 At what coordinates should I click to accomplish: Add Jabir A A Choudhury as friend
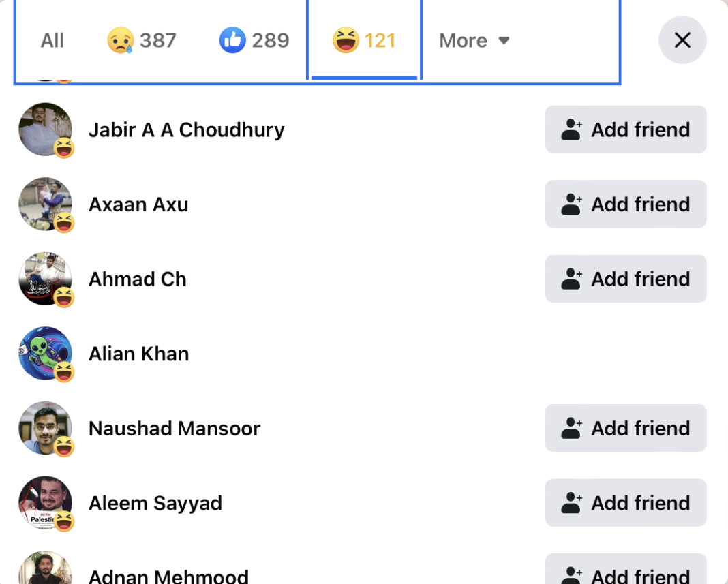coord(625,129)
